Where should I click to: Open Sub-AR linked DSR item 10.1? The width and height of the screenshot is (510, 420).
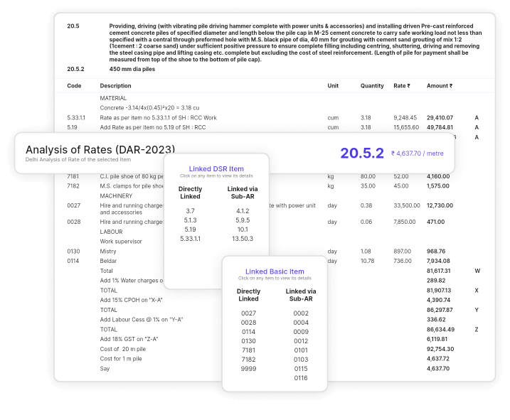coord(243,229)
